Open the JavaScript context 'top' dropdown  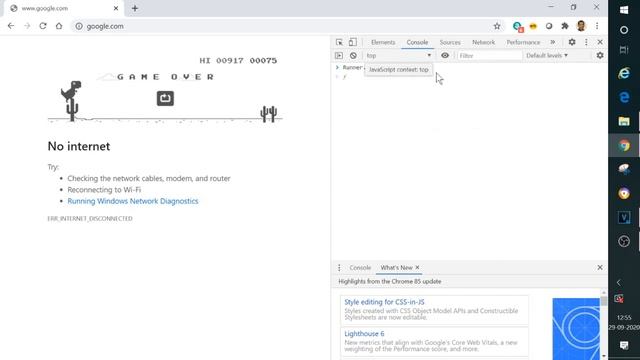(399, 56)
